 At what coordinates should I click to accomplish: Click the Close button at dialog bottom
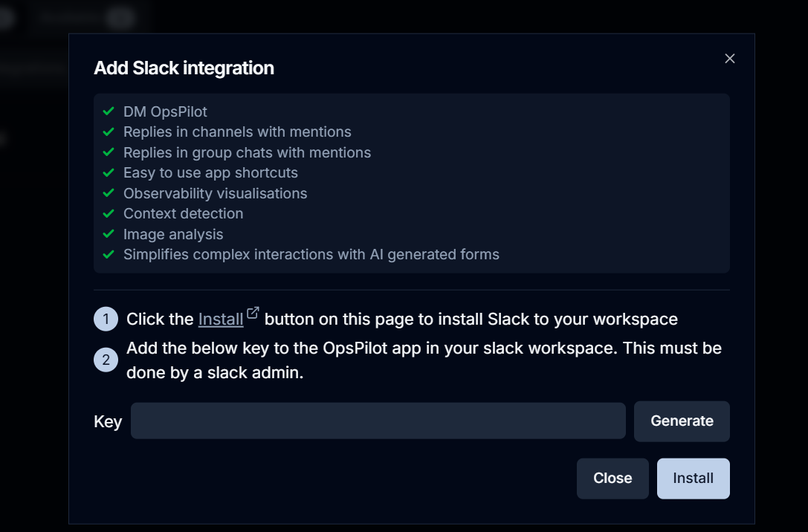pyautogui.click(x=613, y=479)
